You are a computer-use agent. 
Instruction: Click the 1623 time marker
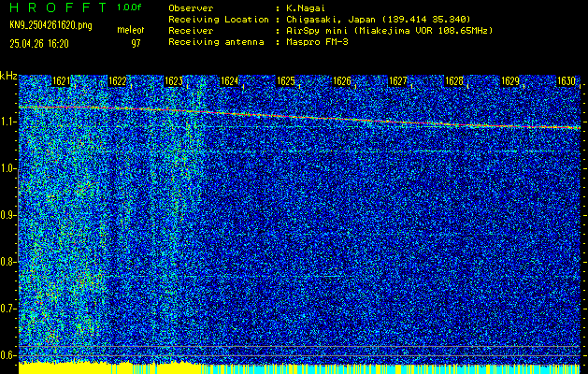click(173, 81)
